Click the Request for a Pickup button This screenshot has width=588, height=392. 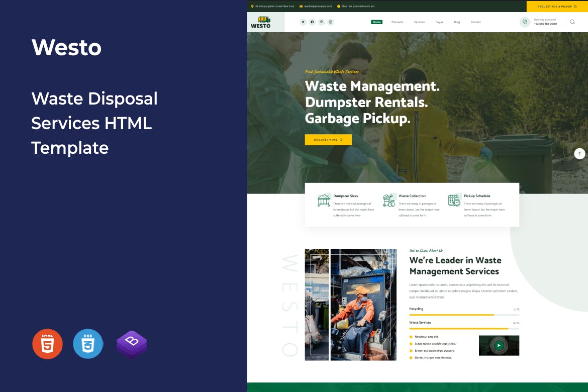(x=557, y=7)
